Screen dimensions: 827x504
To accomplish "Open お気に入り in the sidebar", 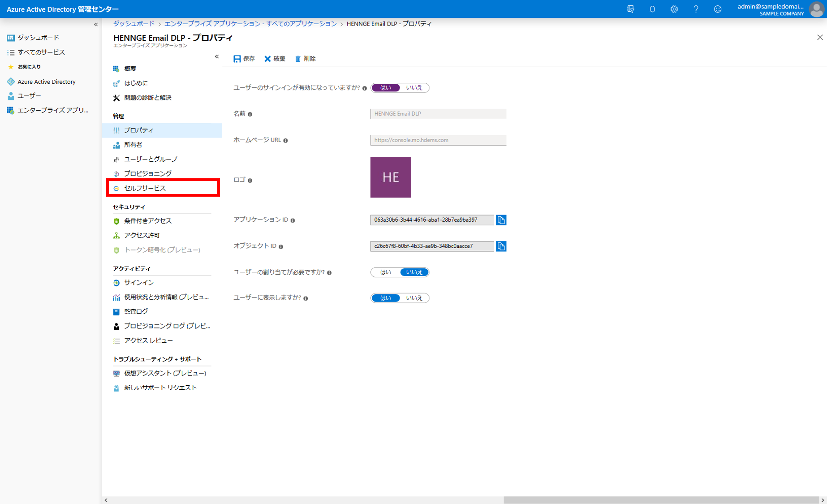I will (x=29, y=67).
